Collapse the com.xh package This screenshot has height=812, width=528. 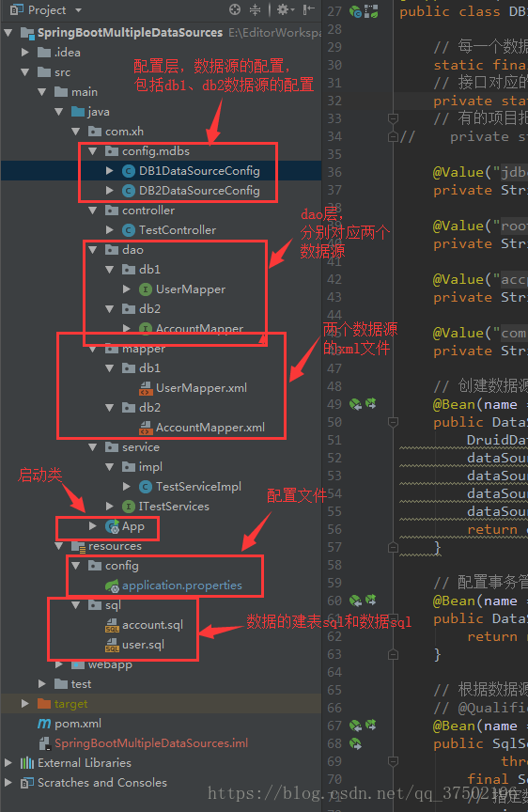click(75, 131)
